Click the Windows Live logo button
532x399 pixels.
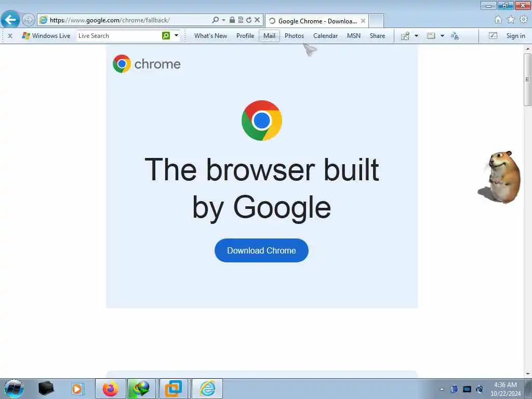pyautogui.click(x=46, y=36)
